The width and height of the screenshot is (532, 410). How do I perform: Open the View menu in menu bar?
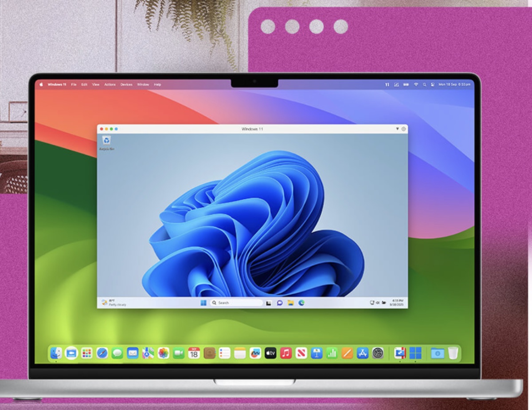[x=95, y=84]
